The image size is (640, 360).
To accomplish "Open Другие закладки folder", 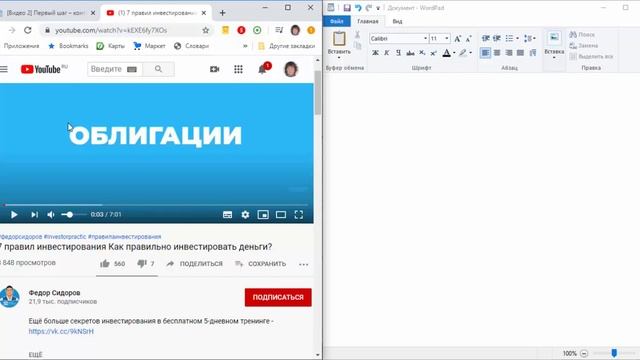I will (x=287, y=46).
